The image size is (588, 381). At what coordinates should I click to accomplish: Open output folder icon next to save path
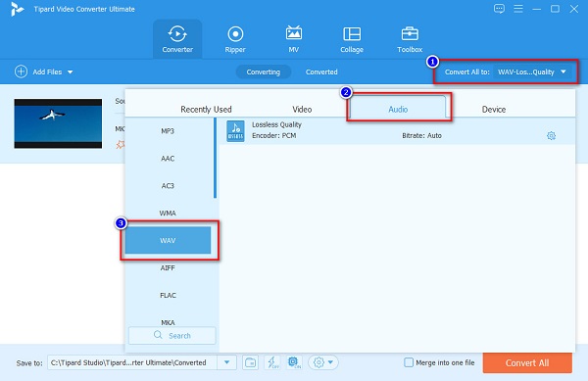[x=250, y=362]
